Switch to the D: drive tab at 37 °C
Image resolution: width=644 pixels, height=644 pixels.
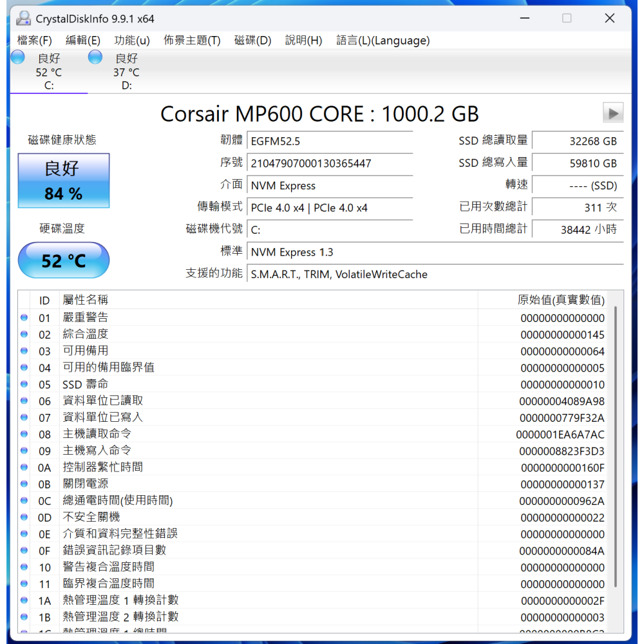coord(126,71)
